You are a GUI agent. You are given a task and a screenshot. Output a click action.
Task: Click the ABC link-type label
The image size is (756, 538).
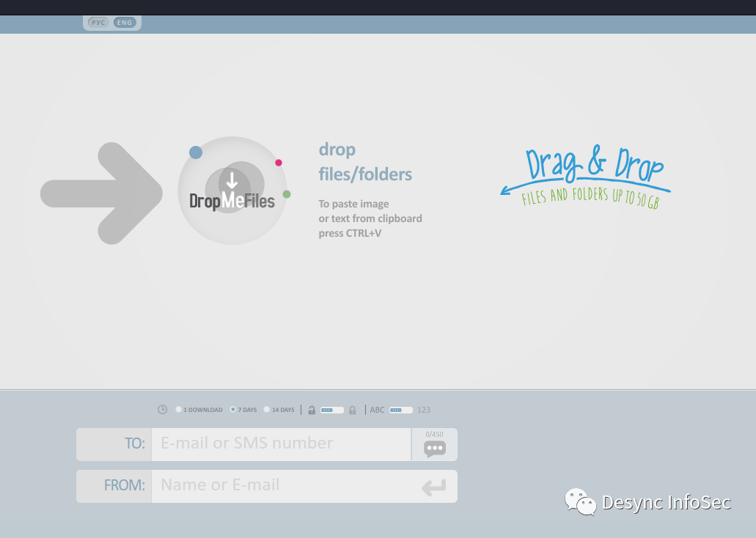pyautogui.click(x=377, y=410)
